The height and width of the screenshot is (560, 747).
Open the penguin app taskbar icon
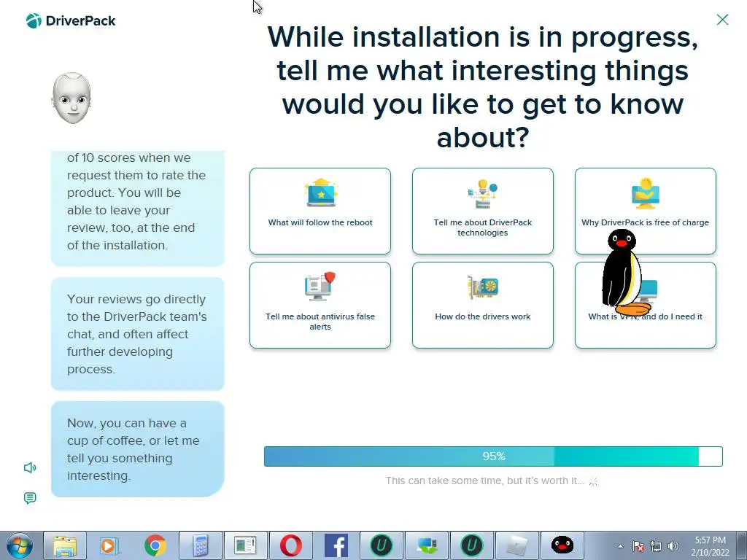coord(562,545)
